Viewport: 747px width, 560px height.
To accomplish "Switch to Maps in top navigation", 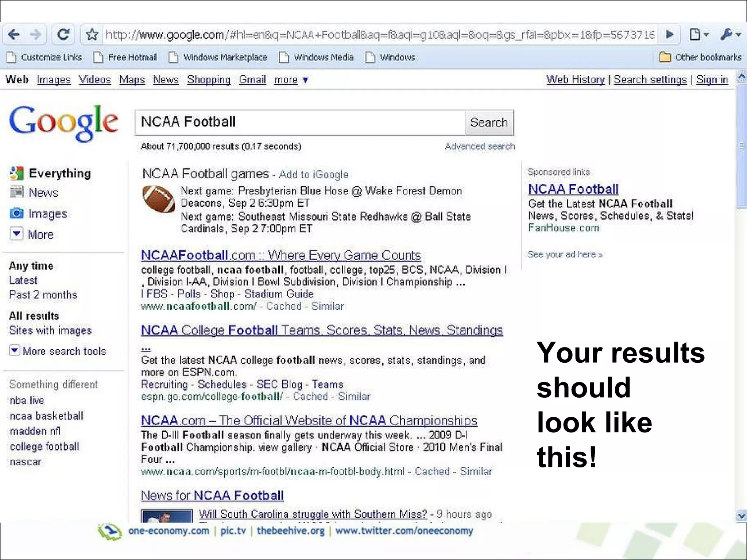I will tap(132, 79).
